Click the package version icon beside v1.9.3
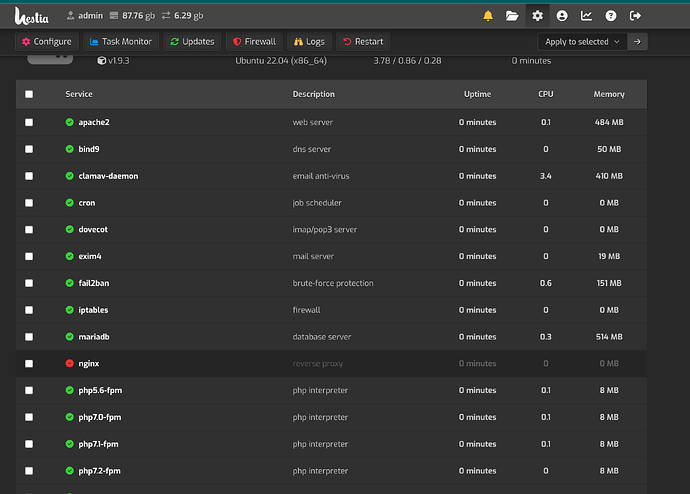This screenshot has height=494, width=690. [x=102, y=61]
